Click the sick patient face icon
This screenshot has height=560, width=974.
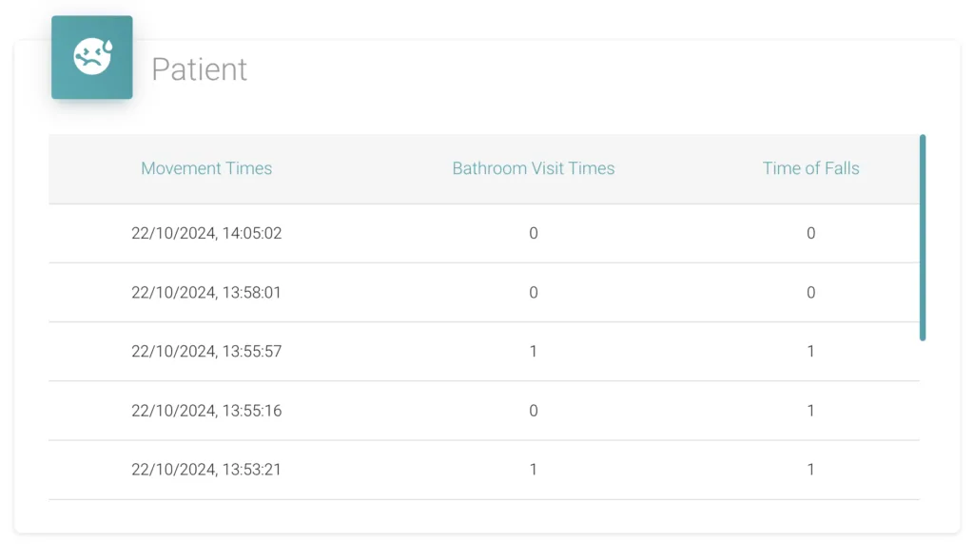tap(92, 56)
